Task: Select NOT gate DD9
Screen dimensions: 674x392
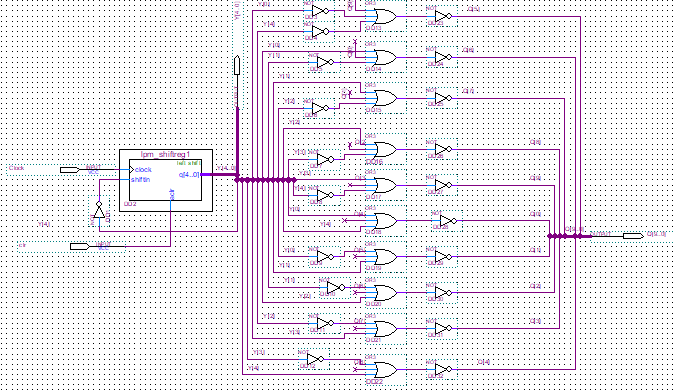Action: 325,257
